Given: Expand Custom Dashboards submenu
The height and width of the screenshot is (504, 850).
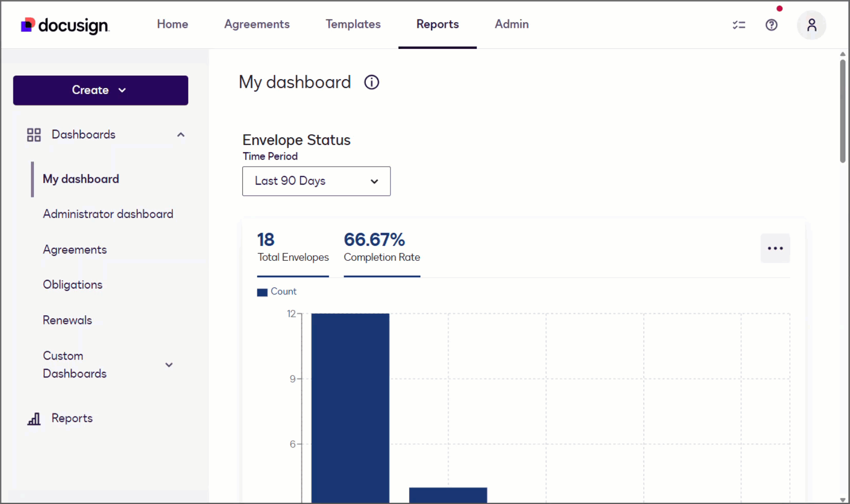Looking at the screenshot, I should (169, 365).
